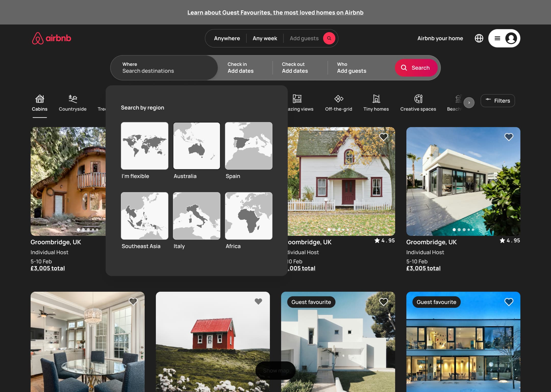Favourite the glass-fronted night house listing
Screen dimensions: 551x392
509,302
